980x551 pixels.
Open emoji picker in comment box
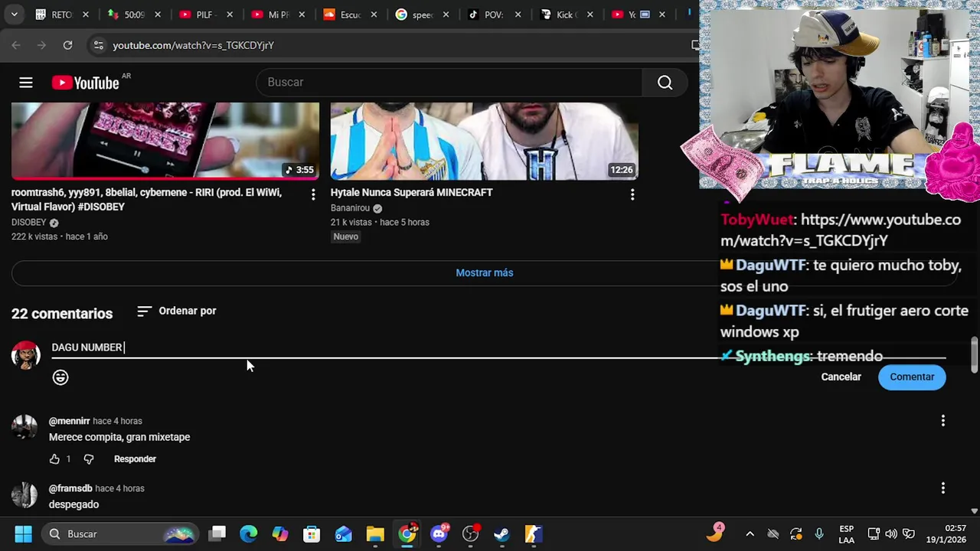point(60,377)
